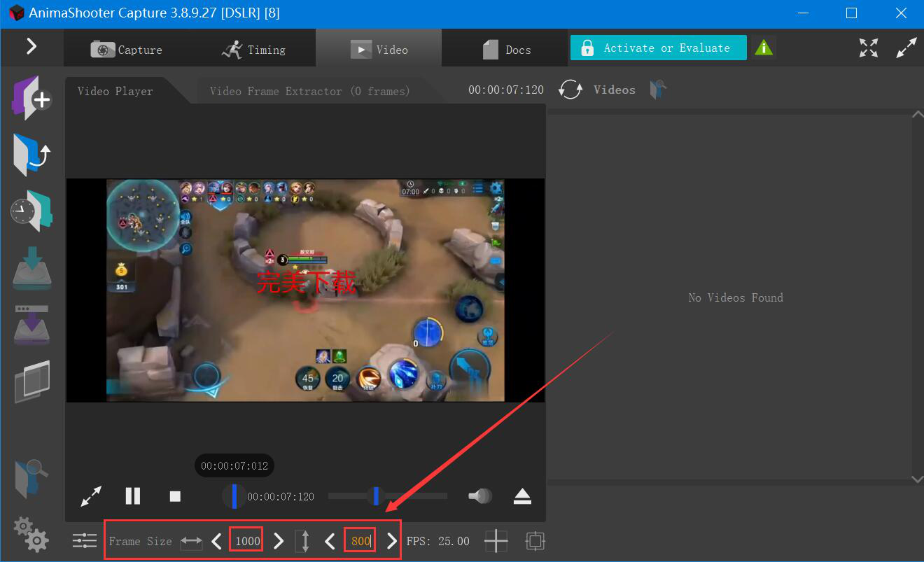The image size is (924, 562).
Task: Pause the video playback
Action: point(133,496)
